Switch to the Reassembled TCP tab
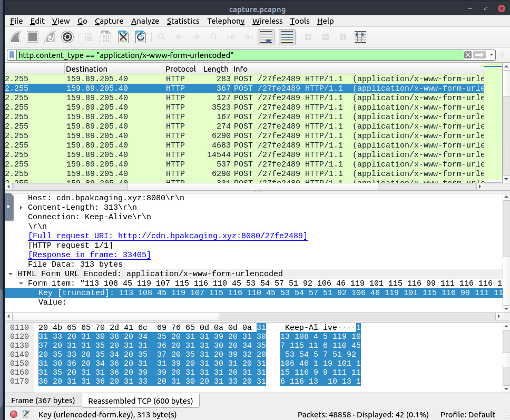The width and height of the screenshot is (510, 420). point(140,401)
